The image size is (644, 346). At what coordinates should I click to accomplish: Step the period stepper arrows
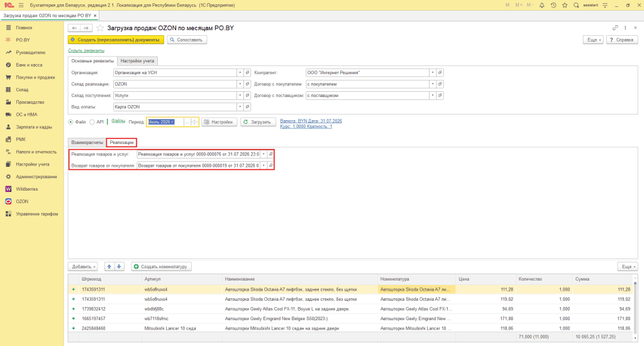click(x=195, y=122)
